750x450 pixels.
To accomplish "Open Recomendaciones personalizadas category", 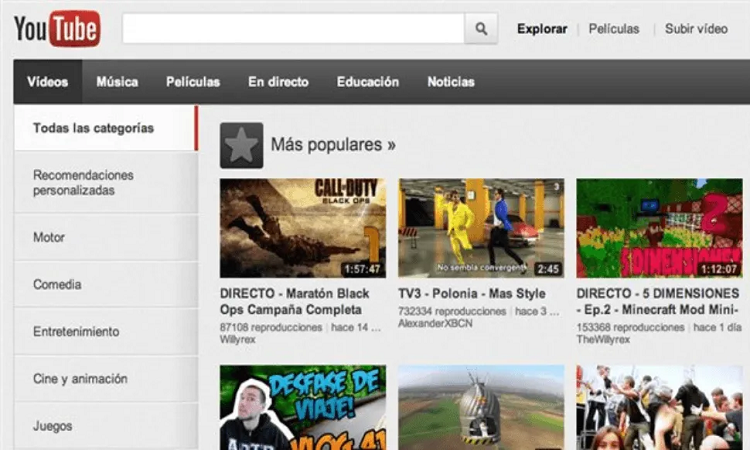I will coord(106,183).
